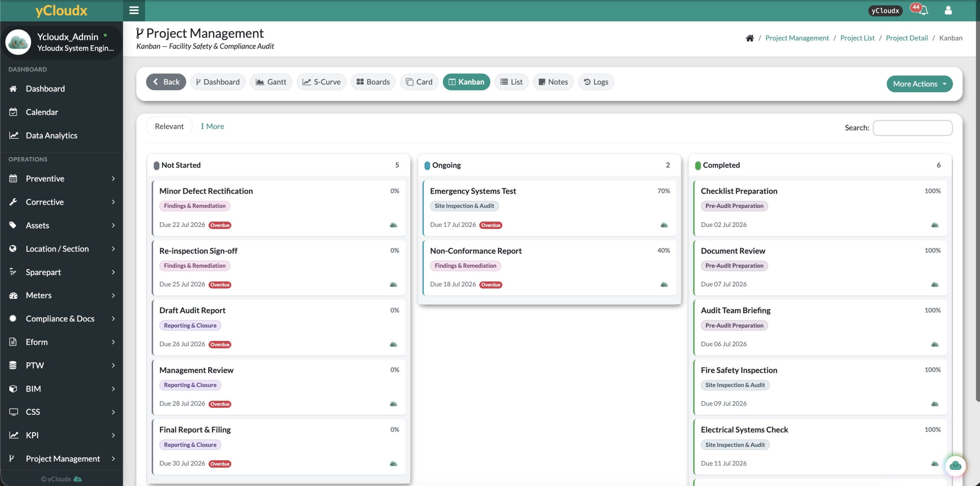This screenshot has height=486, width=980.
Task: Click the Completed column header
Action: 820,165
